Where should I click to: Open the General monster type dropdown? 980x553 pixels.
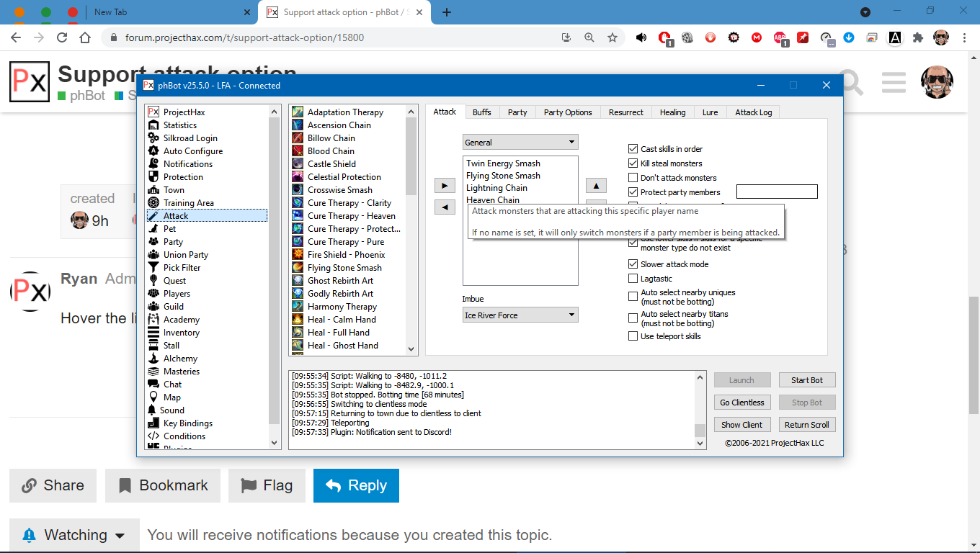[520, 143]
